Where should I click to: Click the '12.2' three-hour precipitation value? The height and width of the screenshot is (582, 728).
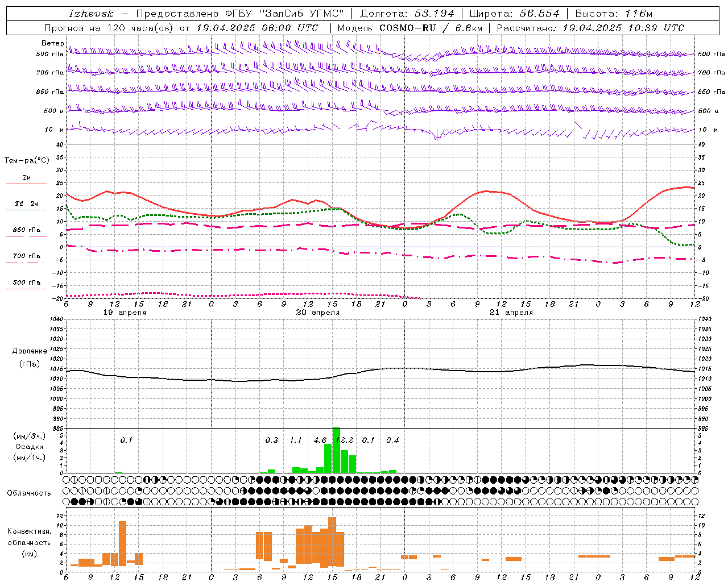click(x=345, y=440)
